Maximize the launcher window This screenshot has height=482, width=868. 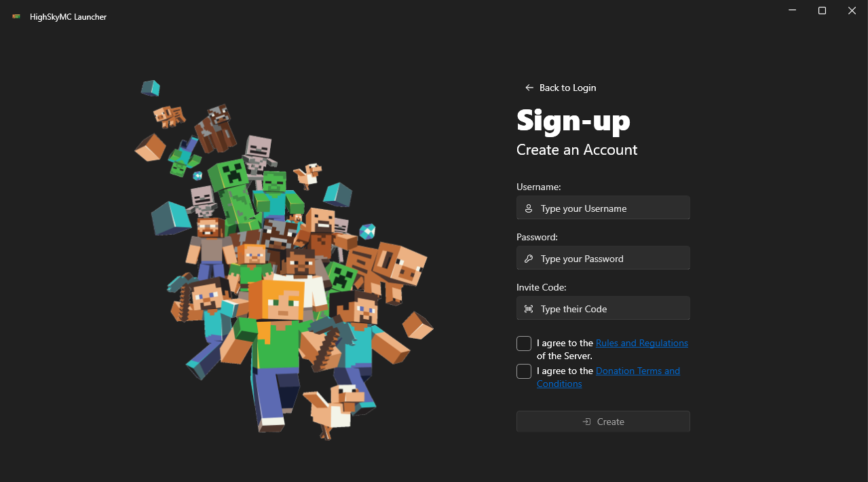point(822,11)
